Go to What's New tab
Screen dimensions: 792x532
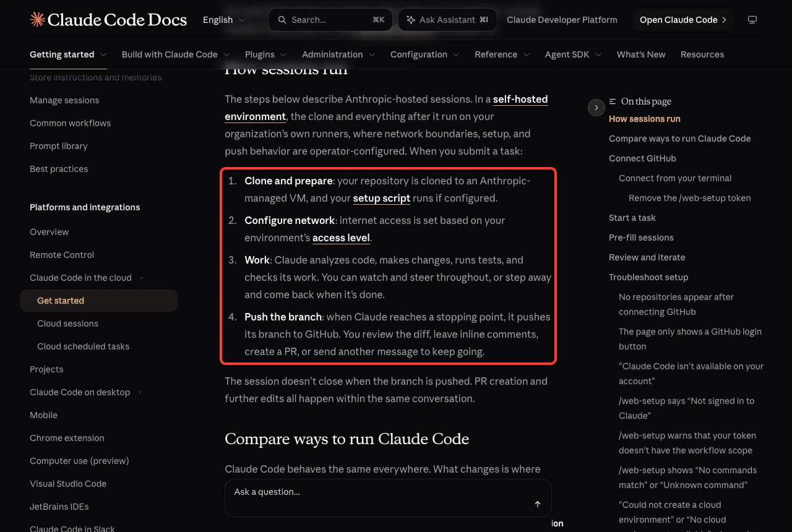click(x=641, y=54)
